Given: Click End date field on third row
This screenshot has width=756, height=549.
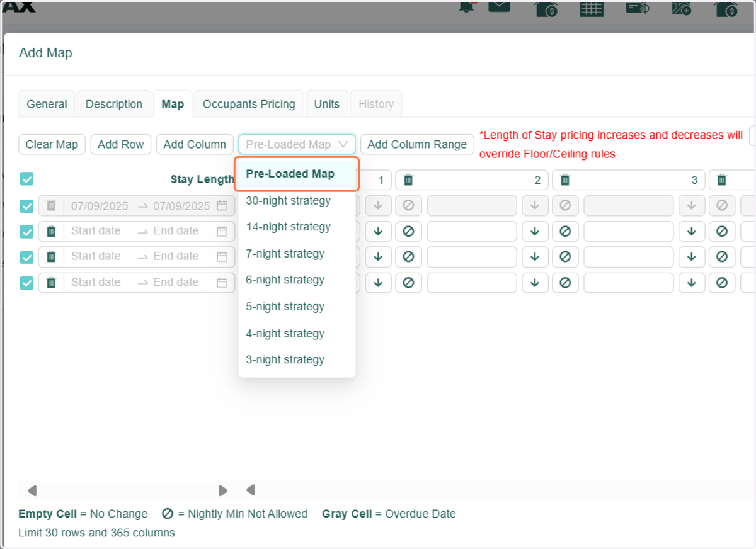Looking at the screenshot, I should coord(176,257).
